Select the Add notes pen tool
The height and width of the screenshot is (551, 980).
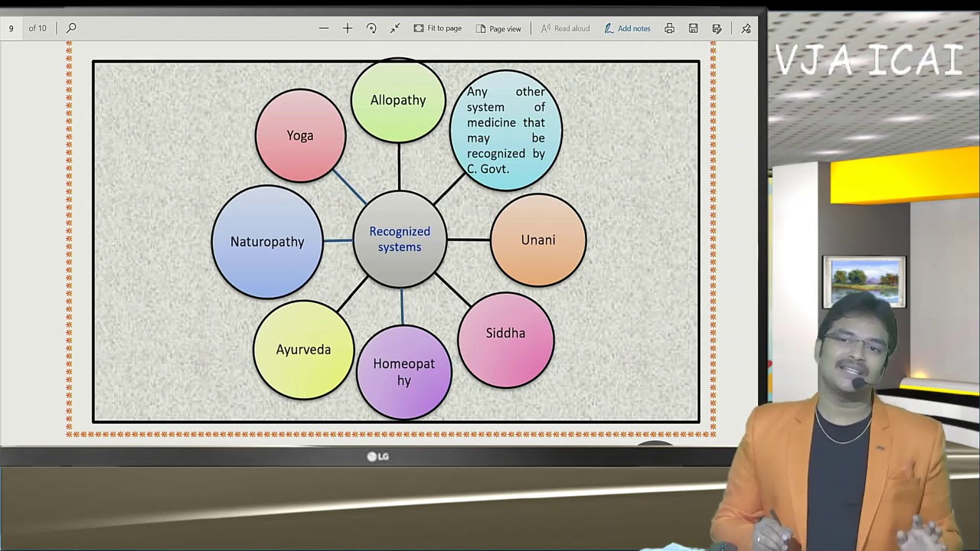[x=627, y=28]
